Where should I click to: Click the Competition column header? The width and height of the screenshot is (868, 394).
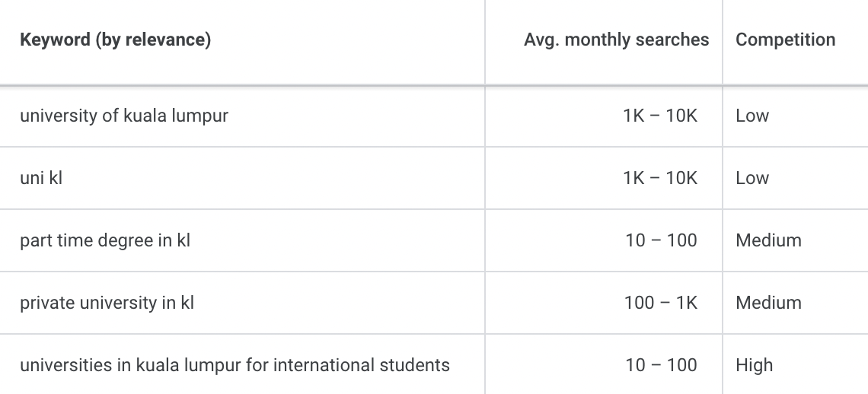[785, 40]
